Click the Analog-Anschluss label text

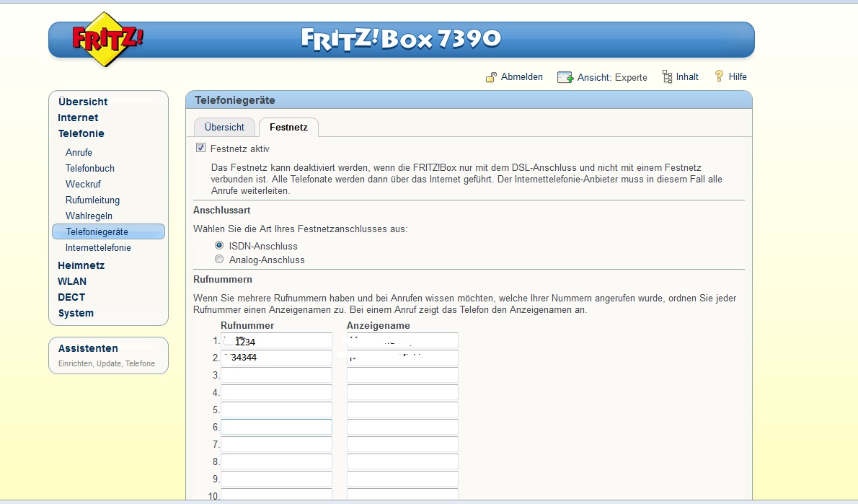(267, 260)
